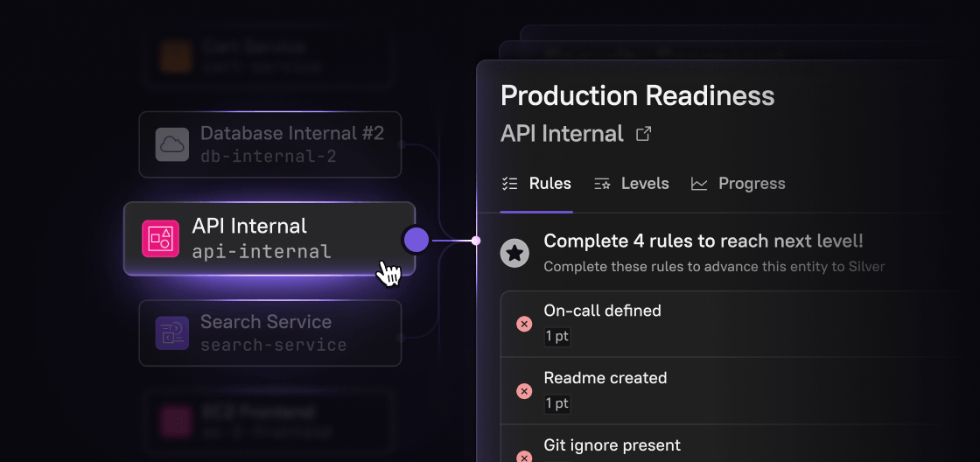Open the Readme created rule
Viewport: 980px width, 462px height.
605,378
